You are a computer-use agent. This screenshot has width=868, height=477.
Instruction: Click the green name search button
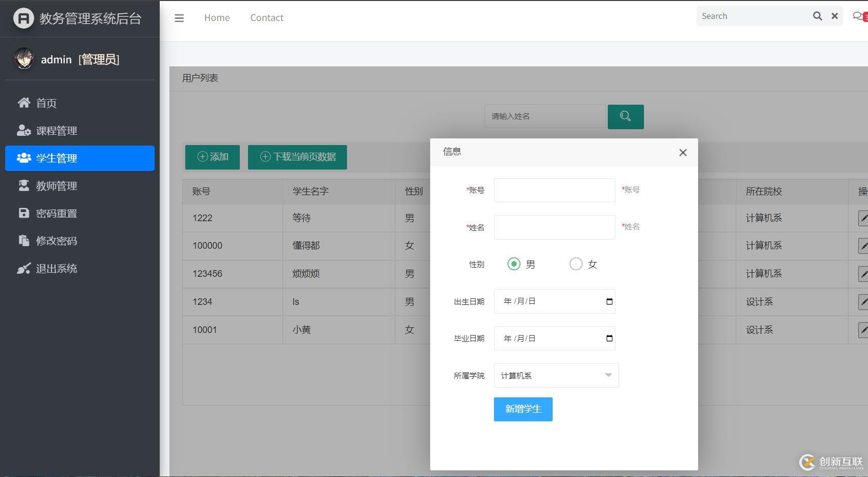(625, 116)
